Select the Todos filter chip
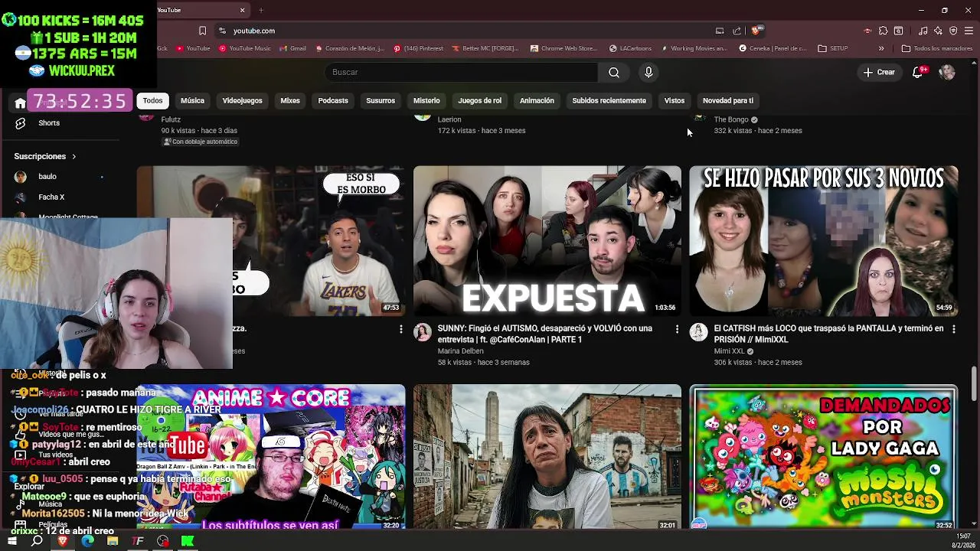This screenshot has height=551, width=980. tap(152, 100)
